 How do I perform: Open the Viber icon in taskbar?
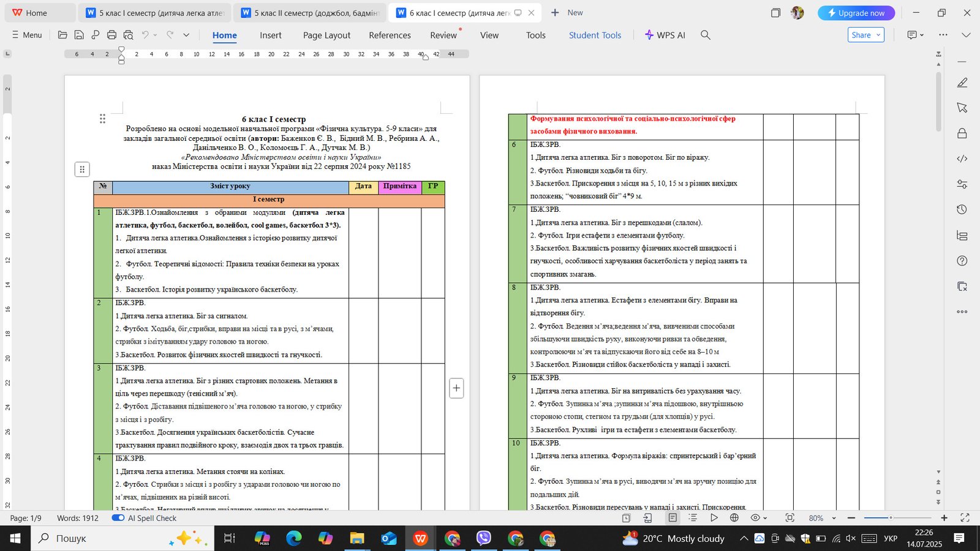click(484, 538)
